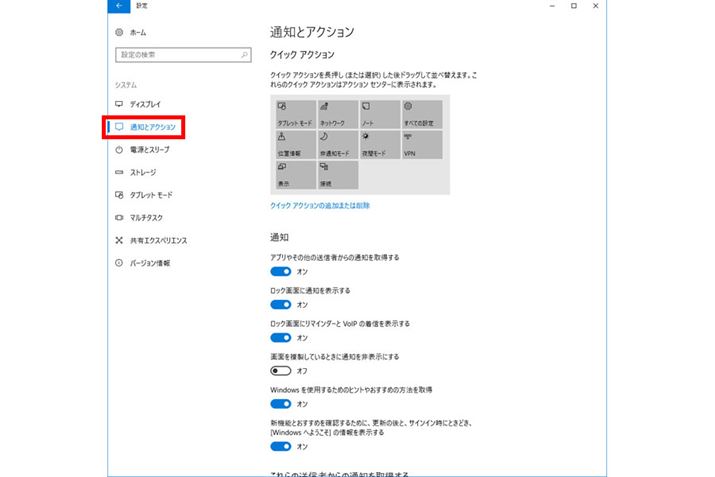
Task: Open the すべての設定 quick action tile
Action: click(423, 113)
